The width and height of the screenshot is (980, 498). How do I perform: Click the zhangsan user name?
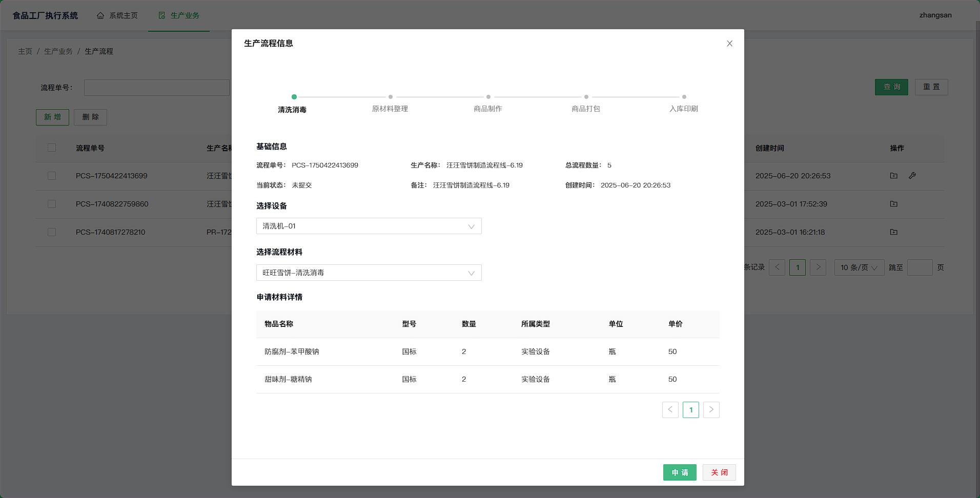pos(935,15)
